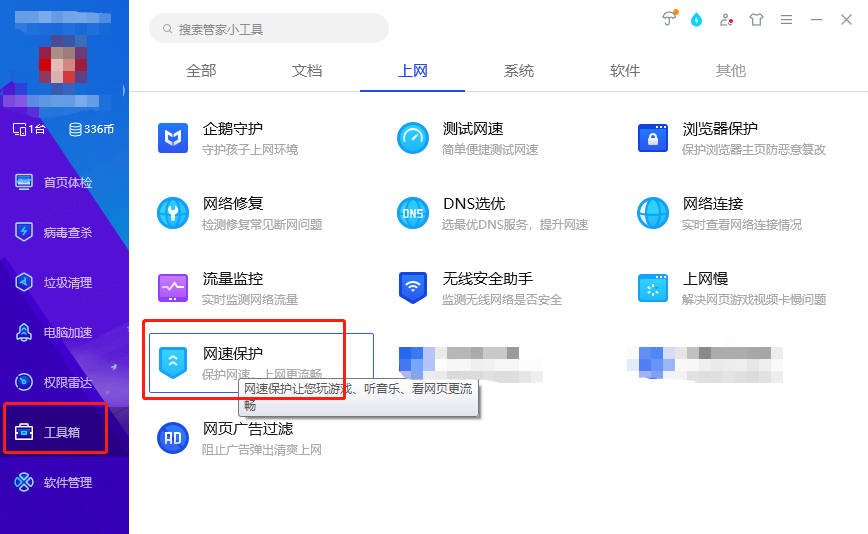Open the 上网慢 tool icon

click(x=653, y=288)
